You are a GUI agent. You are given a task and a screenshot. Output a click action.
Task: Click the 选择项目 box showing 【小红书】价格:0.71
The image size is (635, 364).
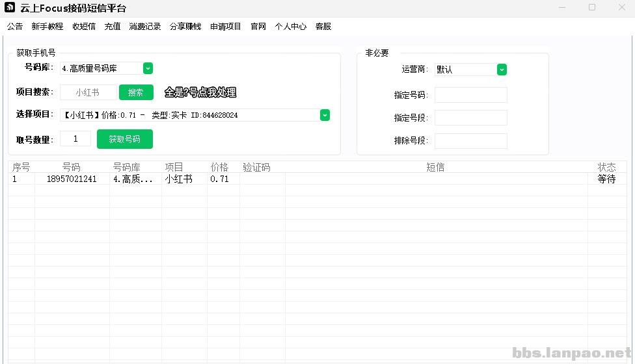(x=195, y=115)
